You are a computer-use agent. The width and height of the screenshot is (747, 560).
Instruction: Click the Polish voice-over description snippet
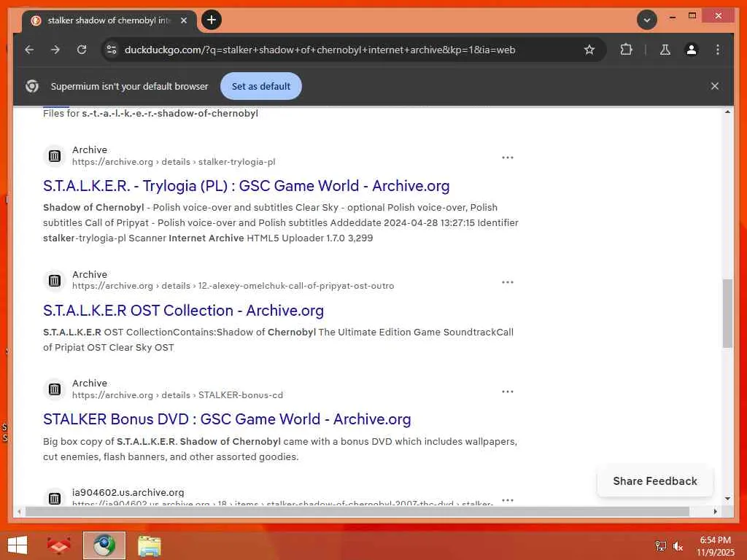click(x=281, y=222)
